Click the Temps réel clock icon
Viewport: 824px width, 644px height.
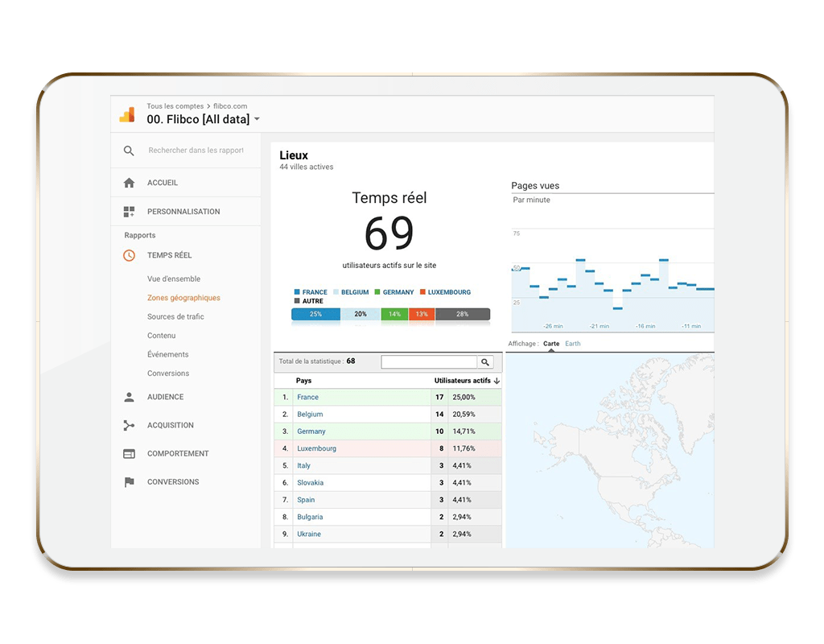130,255
